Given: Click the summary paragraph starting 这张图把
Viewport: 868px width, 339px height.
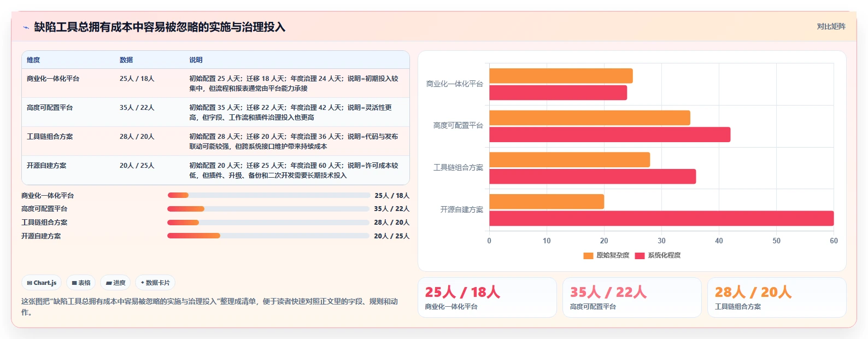Looking at the screenshot, I should pyautogui.click(x=210, y=307).
